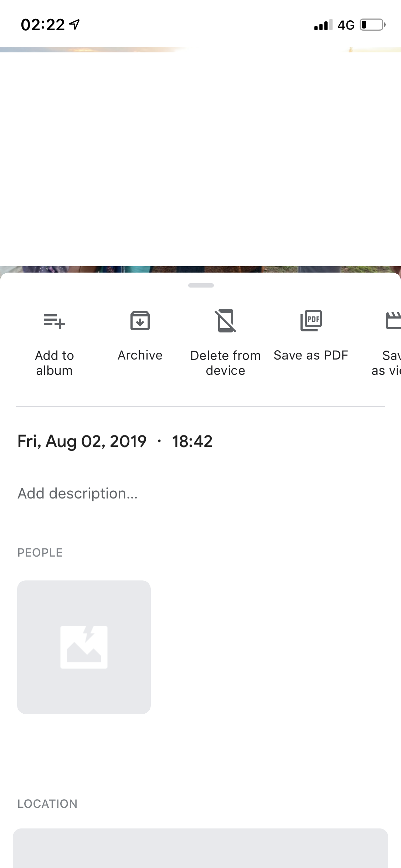401x868 pixels.
Task: Choose Delete from device text
Action: (x=226, y=363)
